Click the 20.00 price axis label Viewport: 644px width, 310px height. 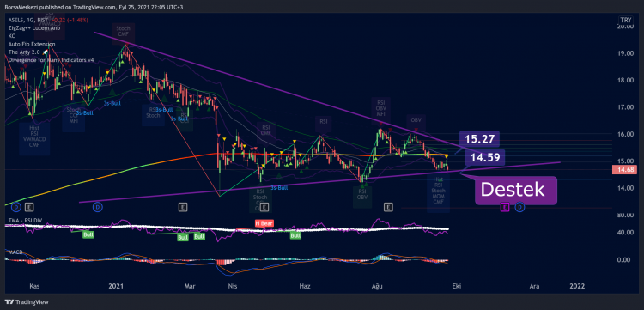pos(626,27)
